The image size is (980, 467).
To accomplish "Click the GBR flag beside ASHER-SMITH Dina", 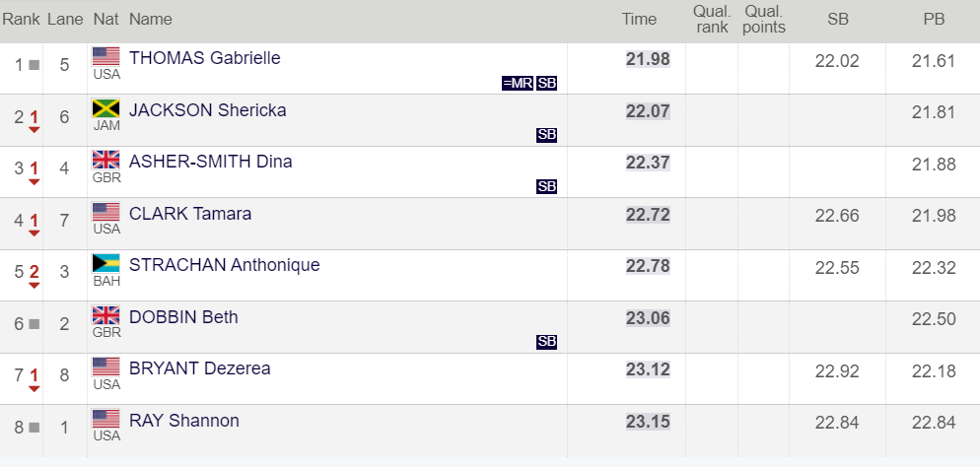I will click(106, 160).
